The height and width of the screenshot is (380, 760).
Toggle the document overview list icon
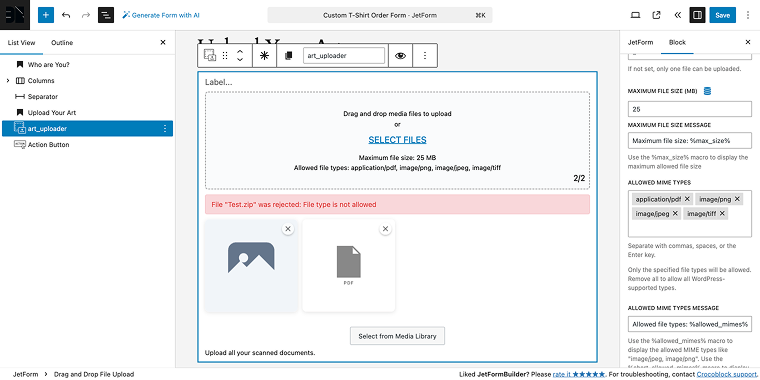[x=106, y=15]
